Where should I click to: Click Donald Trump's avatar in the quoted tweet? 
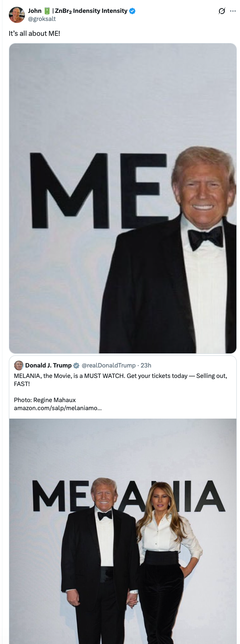click(x=18, y=365)
